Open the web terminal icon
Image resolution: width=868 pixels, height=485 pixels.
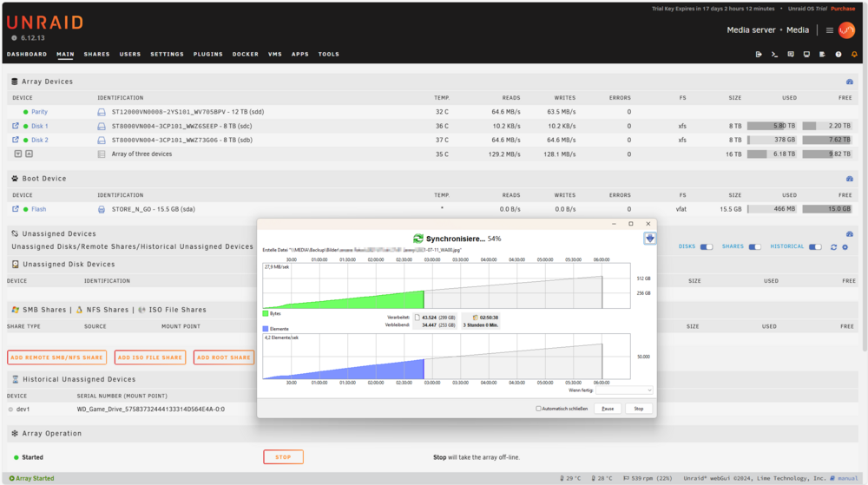point(774,54)
